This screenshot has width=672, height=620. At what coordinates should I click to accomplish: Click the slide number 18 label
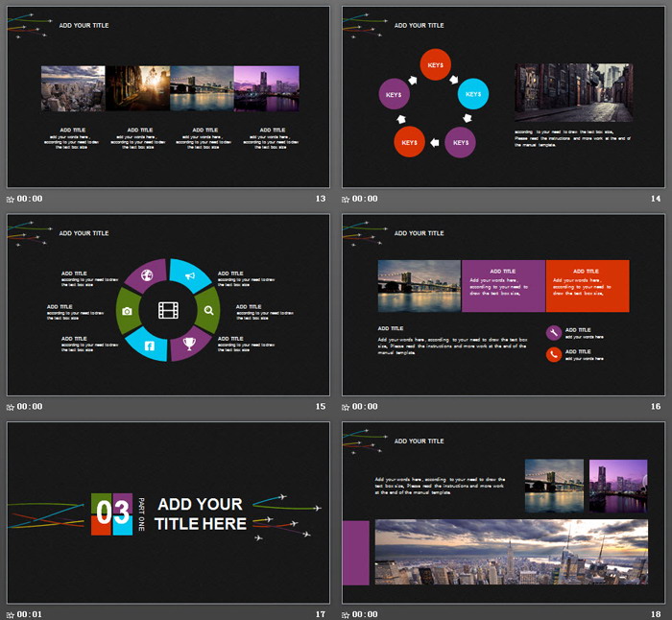click(657, 614)
